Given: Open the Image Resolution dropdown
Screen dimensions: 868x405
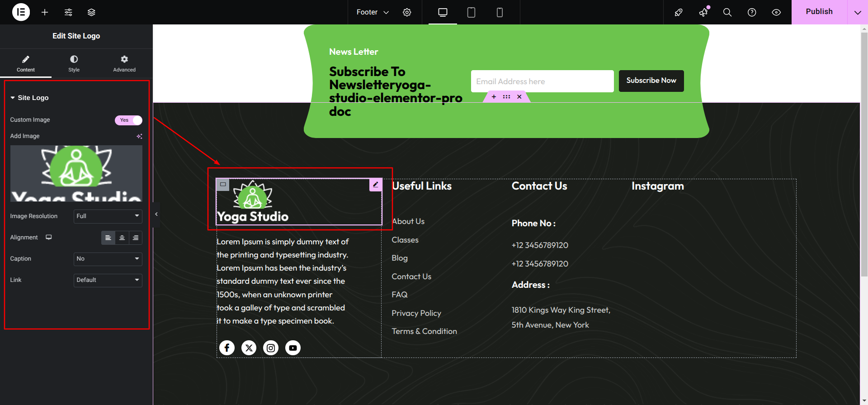Looking at the screenshot, I should [108, 216].
